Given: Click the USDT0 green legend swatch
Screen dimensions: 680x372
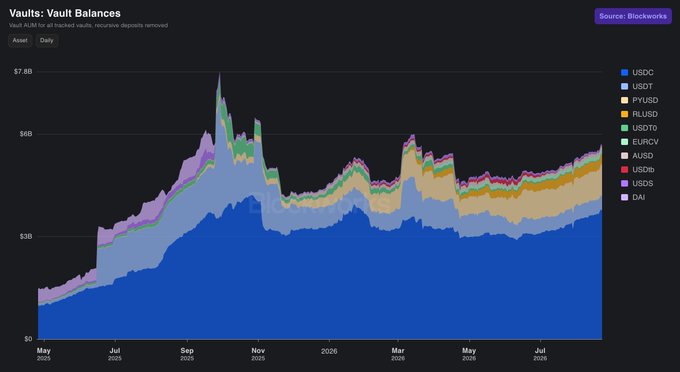Looking at the screenshot, I should coord(624,128).
